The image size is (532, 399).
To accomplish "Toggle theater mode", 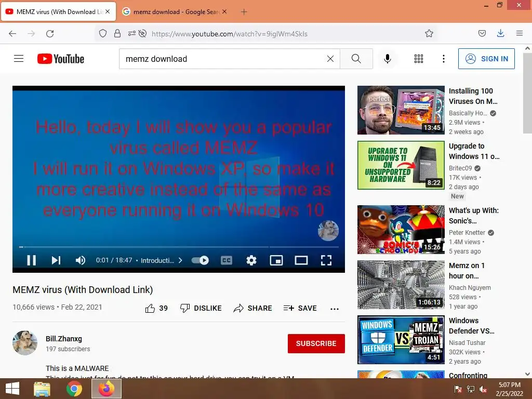I will pyautogui.click(x=301, y=260).
